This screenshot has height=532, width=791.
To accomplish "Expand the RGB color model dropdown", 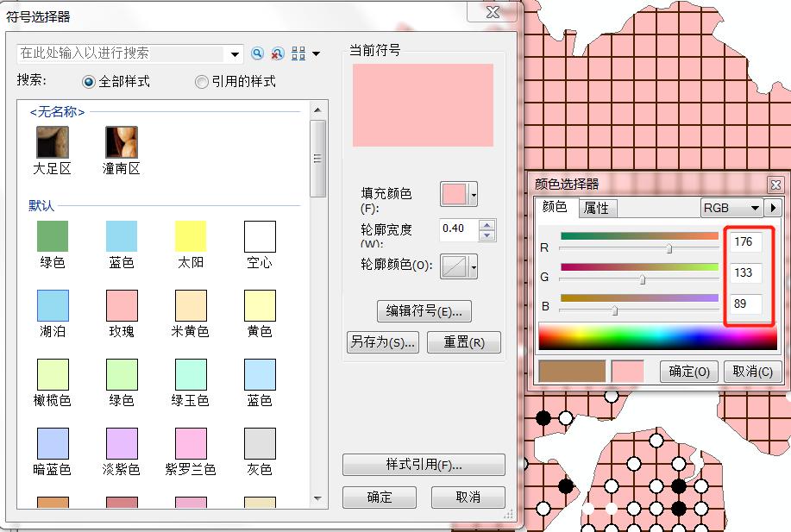I will 756,208.
